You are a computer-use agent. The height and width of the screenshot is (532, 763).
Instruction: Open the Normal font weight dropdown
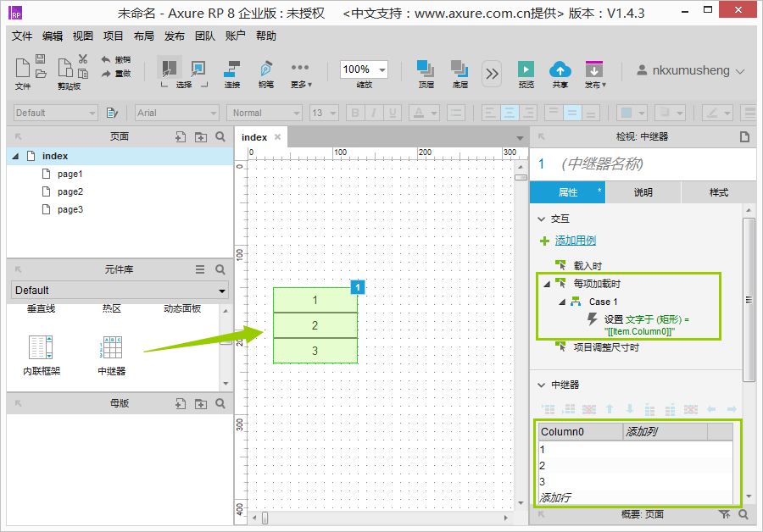265,113
